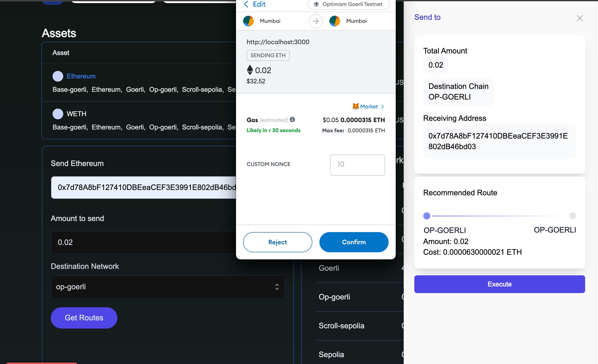This screenshot has width=598, height=364.
Task: Click the Likely in < 30 seconds text
Action: pyautogui.click(x=273, y=130)
